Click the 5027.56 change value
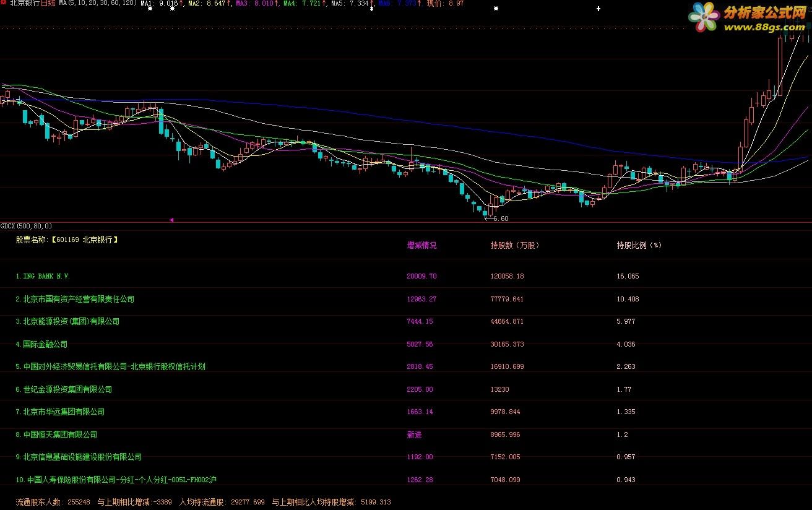Image resolution: width=812 pixels, height=510 pixels. click(420, 344)
